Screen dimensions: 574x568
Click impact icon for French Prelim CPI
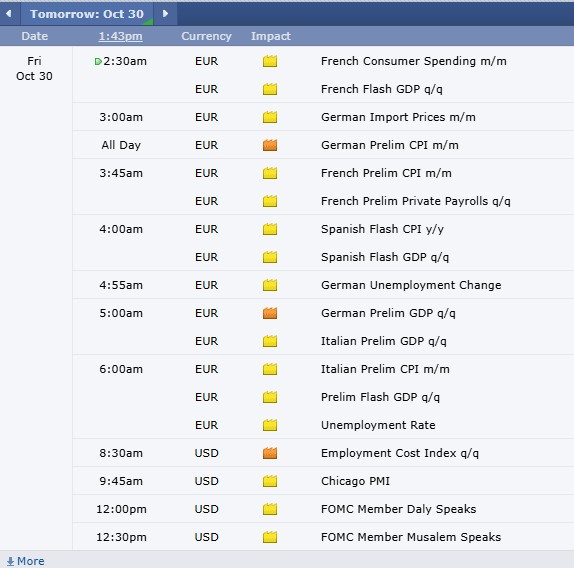pyautogui.click(x=270, y=173)
